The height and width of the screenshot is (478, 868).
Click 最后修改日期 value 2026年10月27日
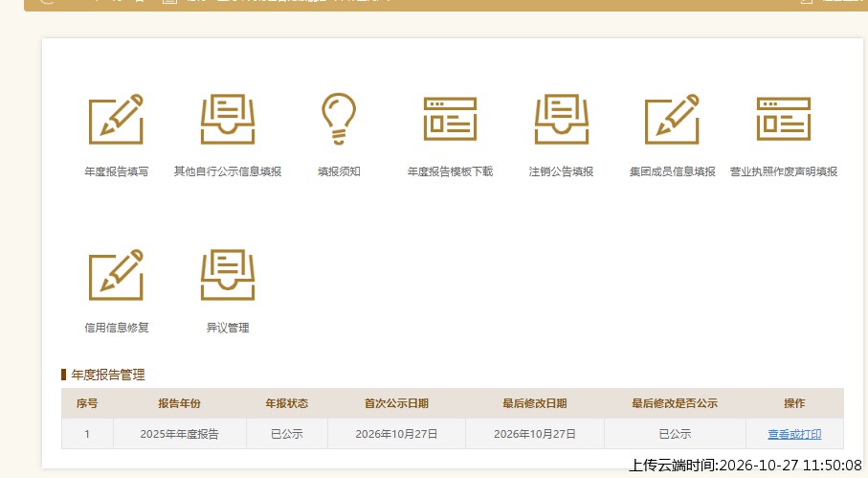point(535,434)
